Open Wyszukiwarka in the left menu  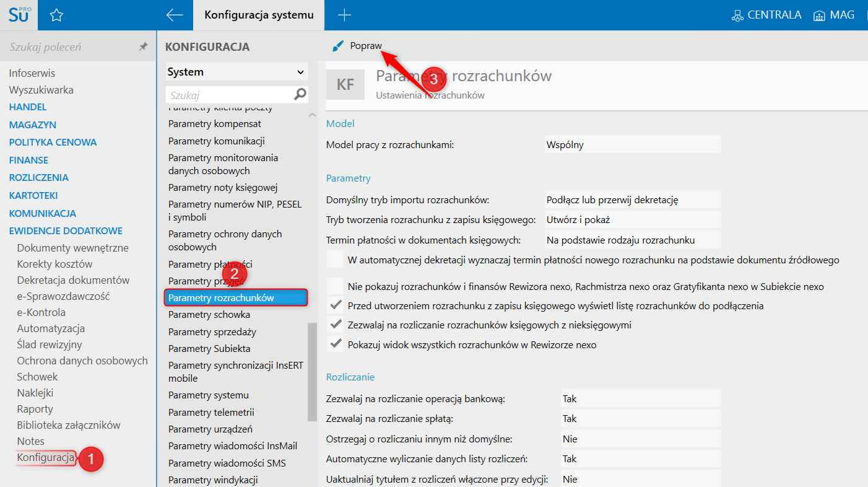pyautogui.click(x=41, y=90)
